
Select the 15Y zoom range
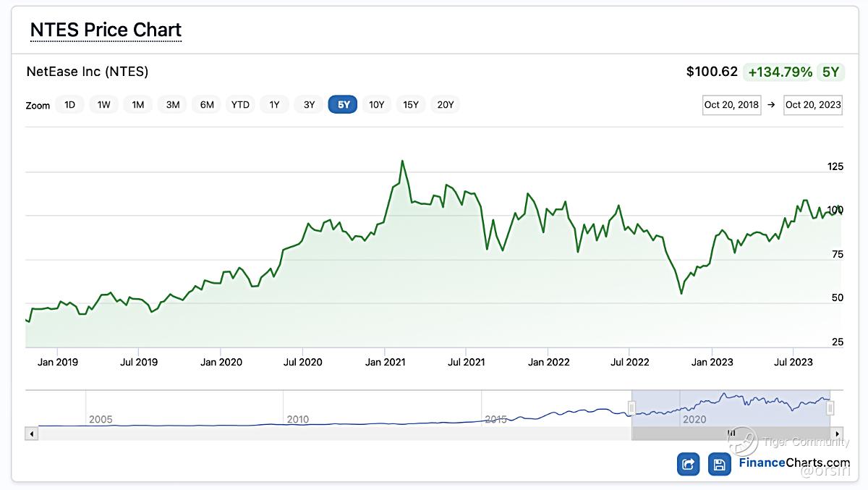[x=411, y=104]
